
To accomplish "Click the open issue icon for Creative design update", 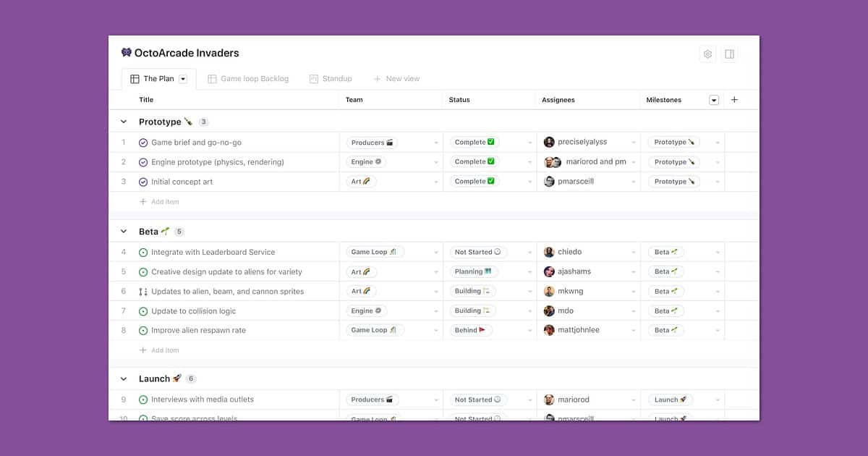I will point(143,272).
